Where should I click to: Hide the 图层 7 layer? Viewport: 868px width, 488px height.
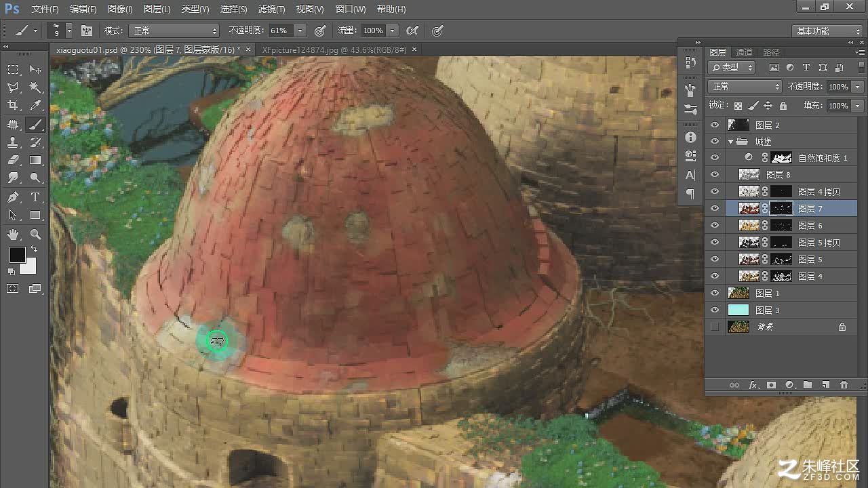714,209
